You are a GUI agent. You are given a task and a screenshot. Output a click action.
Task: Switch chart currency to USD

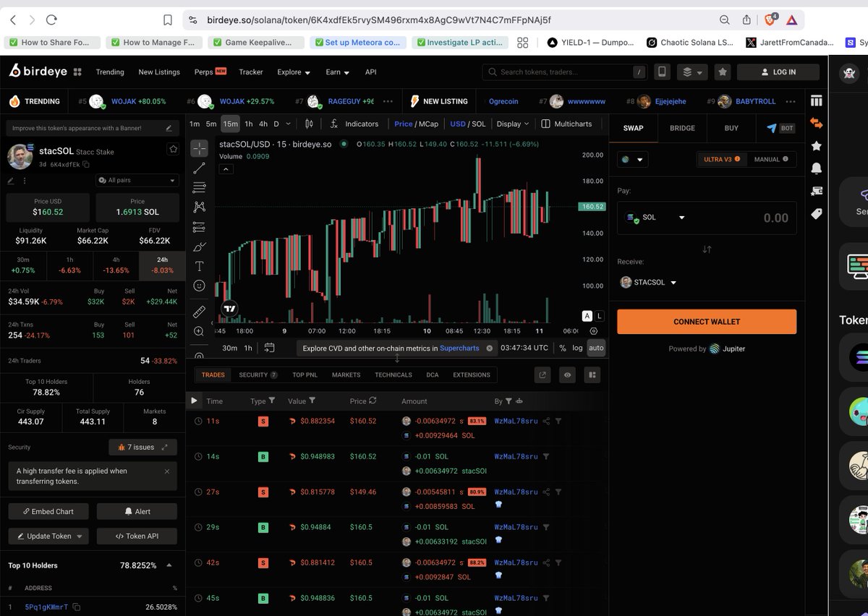point(458,124)
